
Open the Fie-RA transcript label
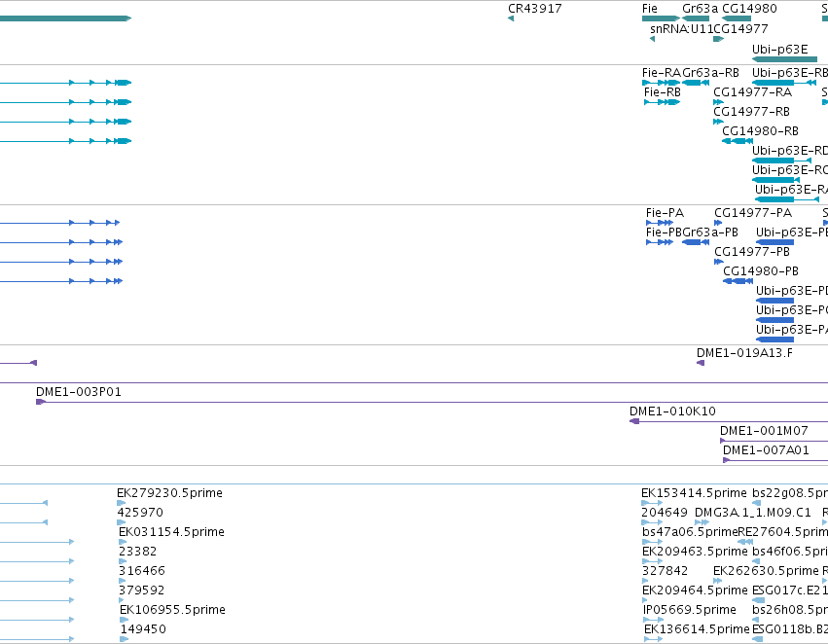pos(662,73)
